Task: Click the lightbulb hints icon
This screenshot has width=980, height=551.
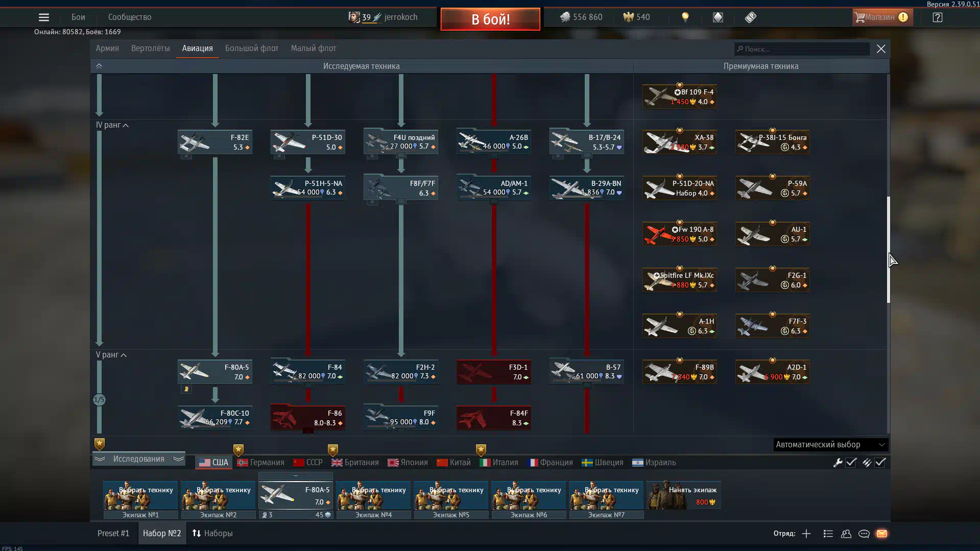Action: [685, 17]
